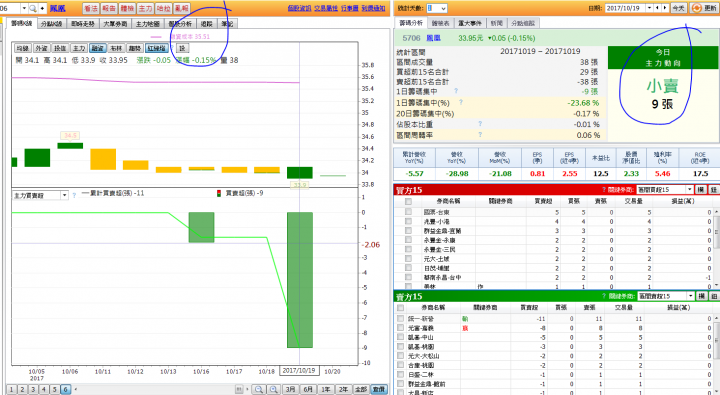Check the 元大-土城 row checkbox
Viewport: 720px width, 395px height.
pyautogui.click(x=408, y=259)
